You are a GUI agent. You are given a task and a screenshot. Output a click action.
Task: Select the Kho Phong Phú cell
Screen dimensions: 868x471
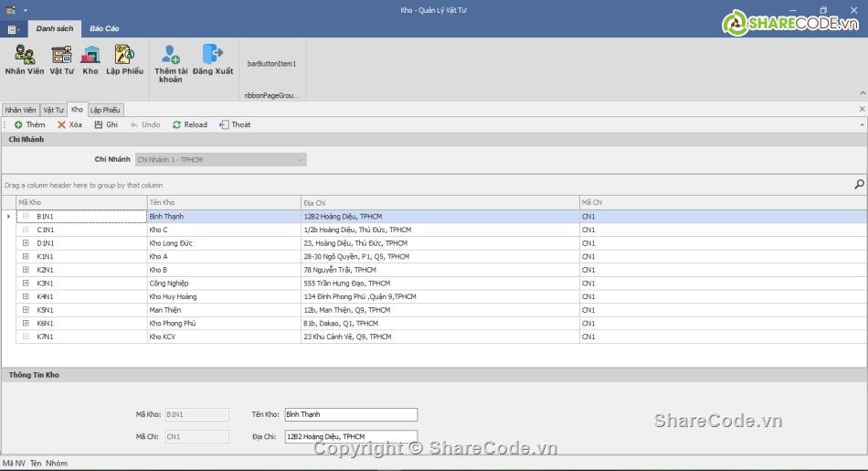pyautogui.click(x=224, y=323)
